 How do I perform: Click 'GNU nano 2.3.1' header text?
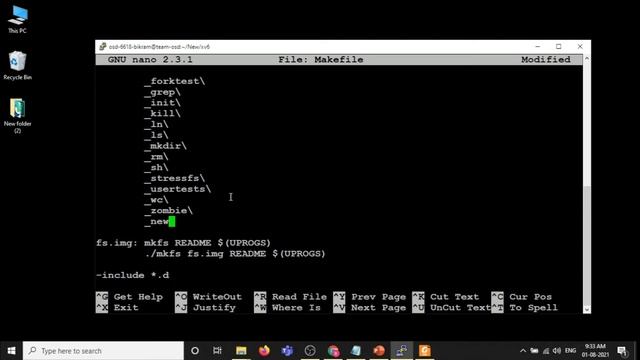[x=150, y=60]
